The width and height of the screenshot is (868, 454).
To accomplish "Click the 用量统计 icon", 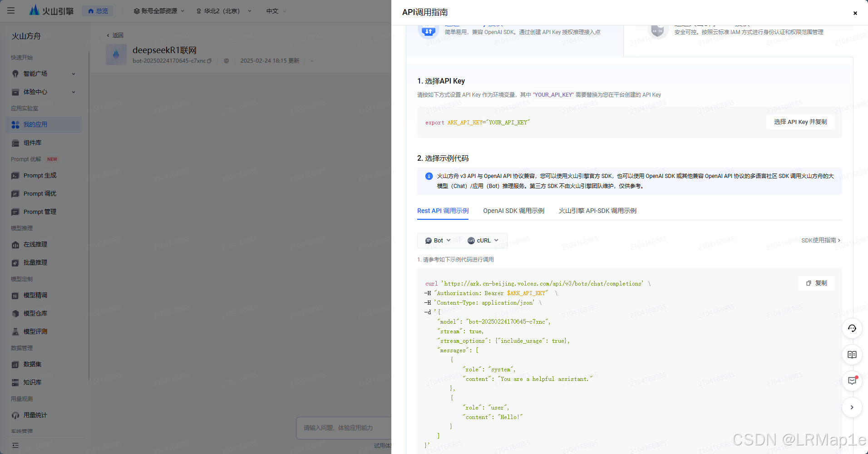I will click(x=15, y=415).
